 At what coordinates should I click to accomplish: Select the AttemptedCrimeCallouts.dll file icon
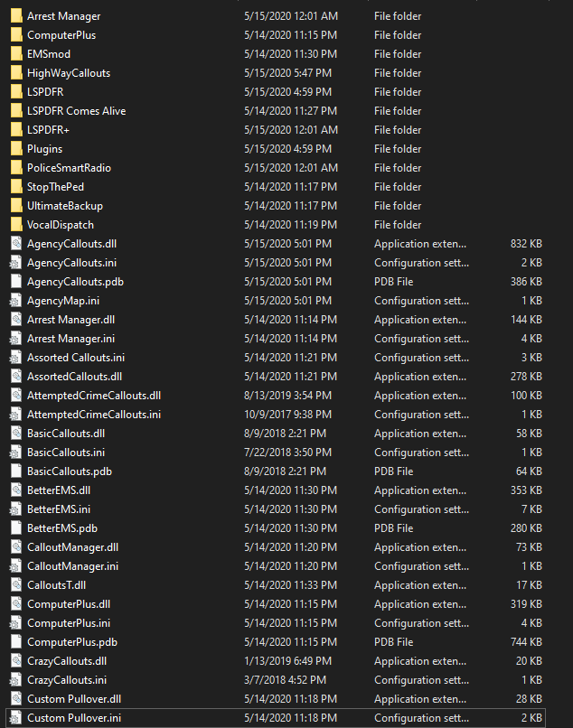coord(16,396)
